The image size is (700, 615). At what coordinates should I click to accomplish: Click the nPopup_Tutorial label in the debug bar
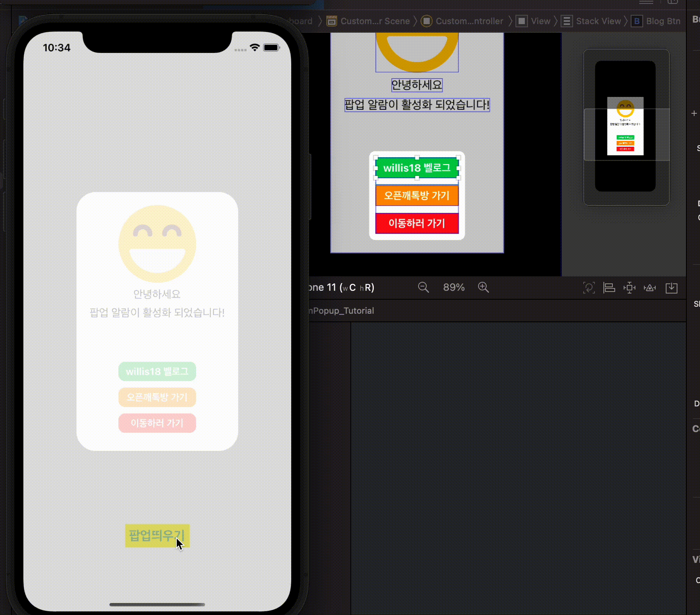coord(341,311)
